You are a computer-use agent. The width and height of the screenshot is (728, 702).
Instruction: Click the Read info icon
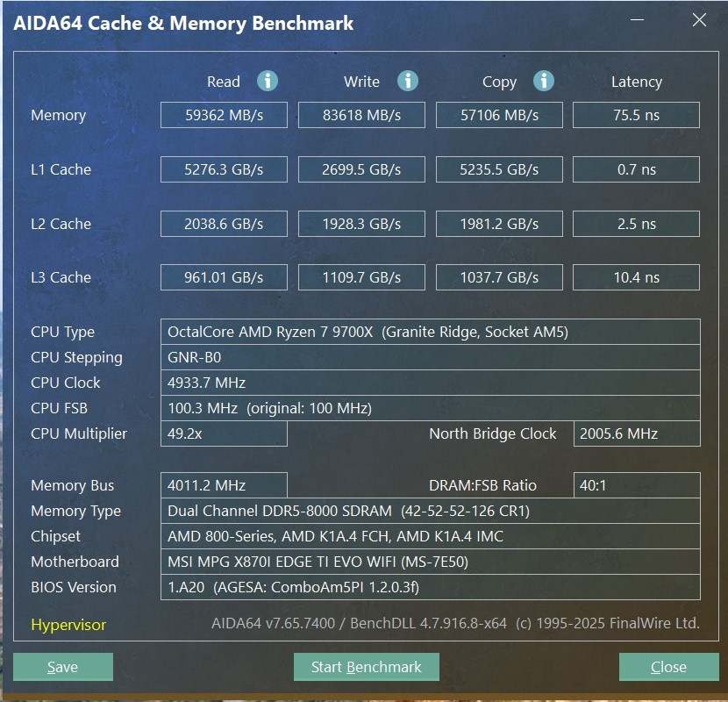pos(268,81)
